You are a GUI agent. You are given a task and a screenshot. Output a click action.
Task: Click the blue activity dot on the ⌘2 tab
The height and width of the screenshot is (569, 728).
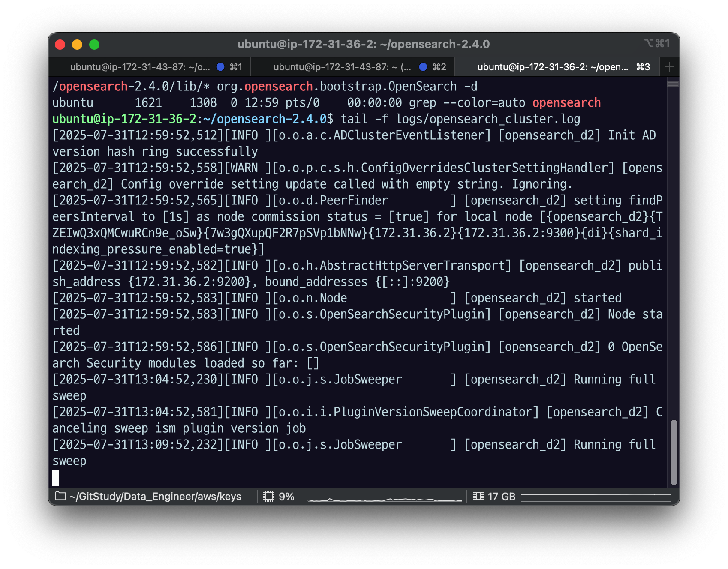423,67
